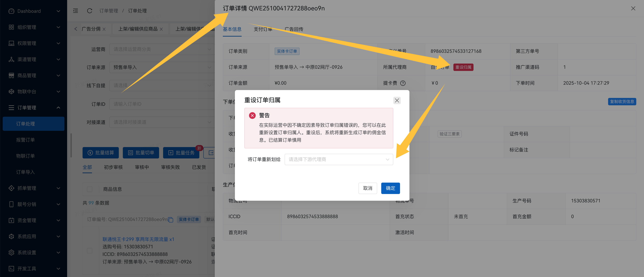The height and width of the screenshot is (277, 644).
Task: Close the order detail drawer
Action: click(x=633, y=9)
